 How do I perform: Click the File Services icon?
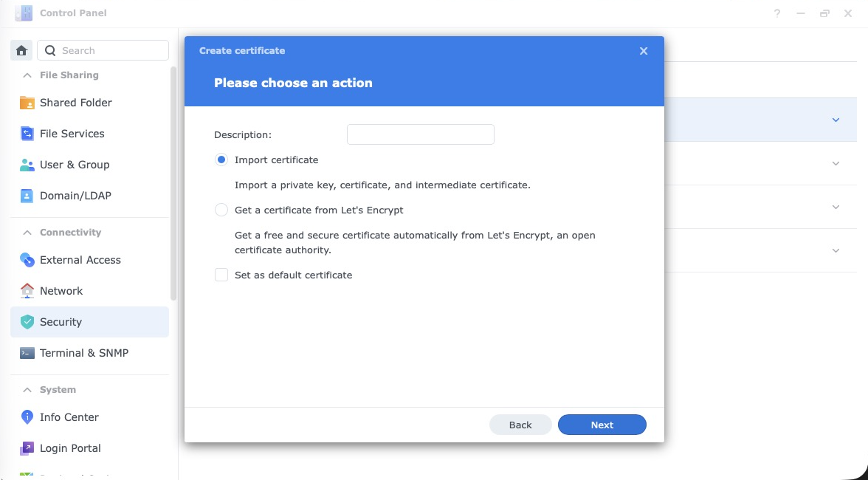(x=27, y=134)
